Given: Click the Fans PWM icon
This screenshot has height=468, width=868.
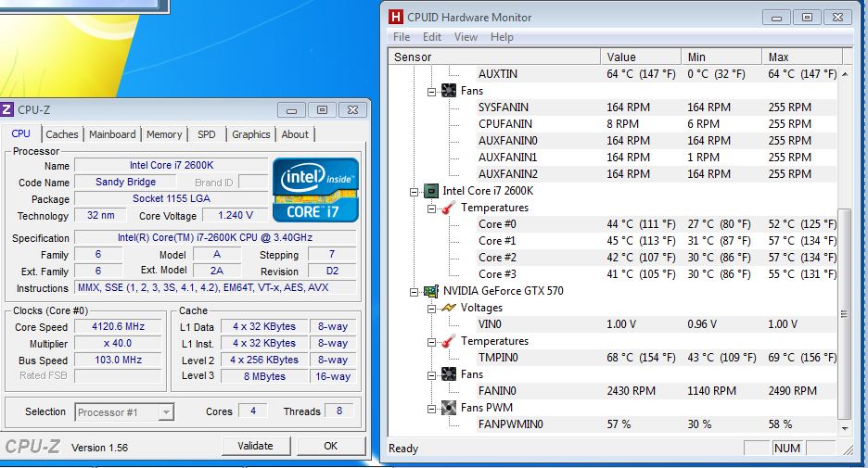Looking at the screenshot, I should 449,409.
